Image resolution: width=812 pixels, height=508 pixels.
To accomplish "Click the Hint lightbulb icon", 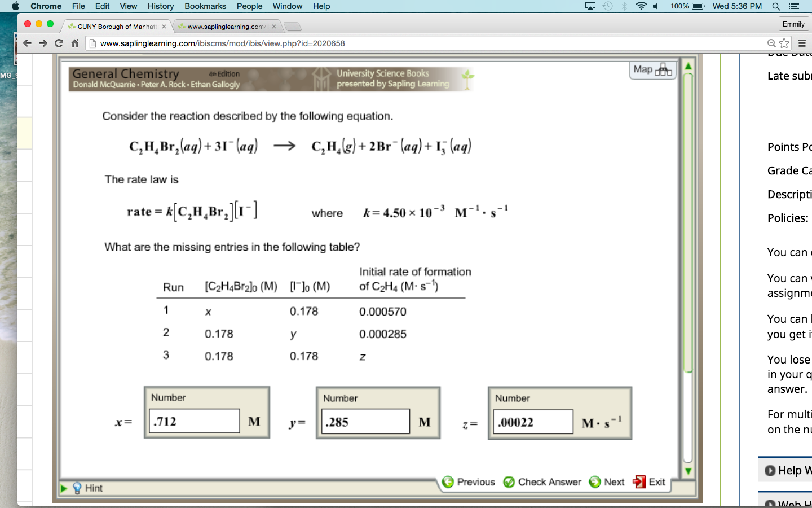I will click(77, 488).
